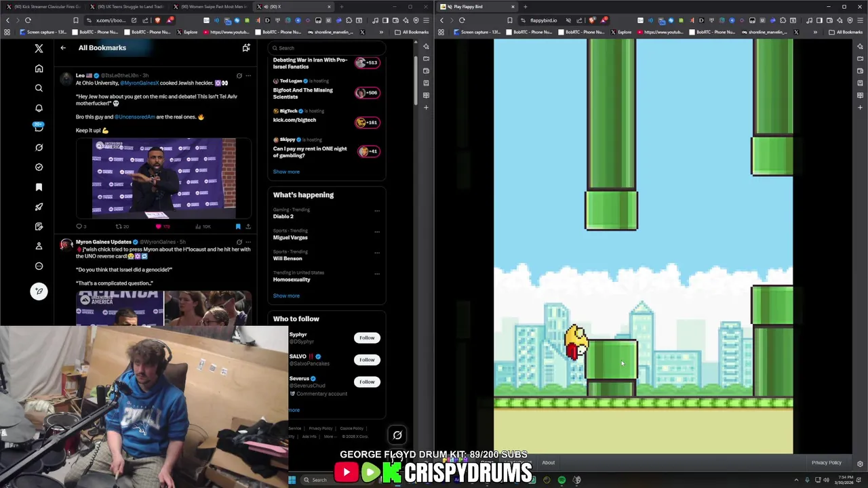Switch to the UK Teens Struggle browser tab
The width and height of the screenshot is (868, 488).
click(x=127, y=7)
